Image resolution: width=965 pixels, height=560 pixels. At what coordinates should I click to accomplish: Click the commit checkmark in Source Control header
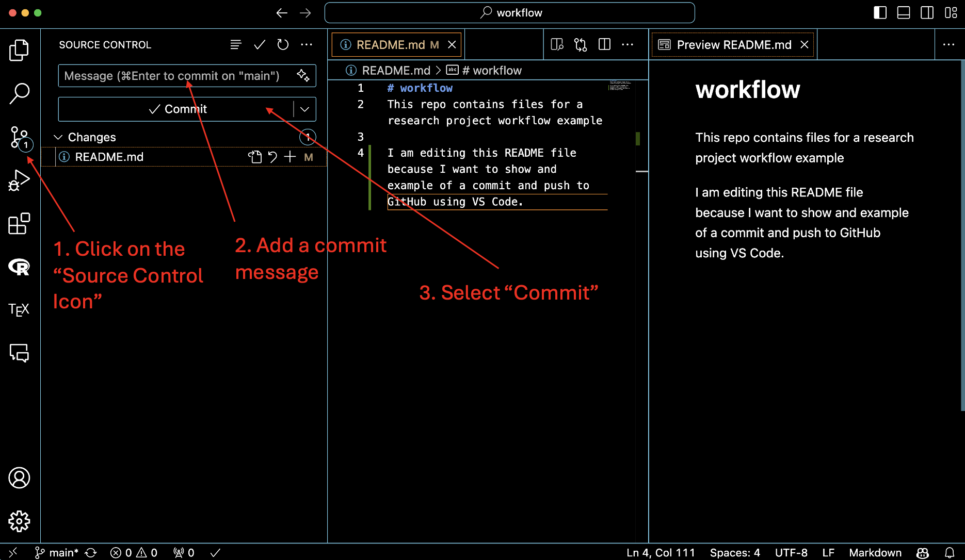click(x=260, y=45)
